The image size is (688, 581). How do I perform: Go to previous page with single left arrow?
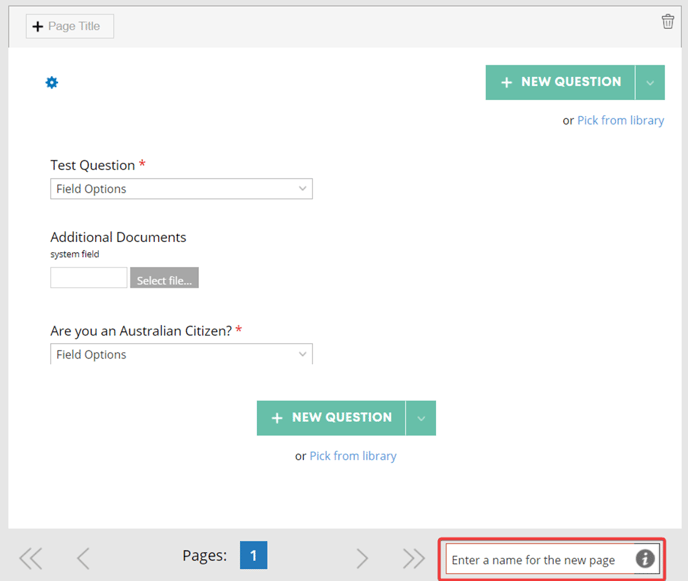(x=83, y=558)
